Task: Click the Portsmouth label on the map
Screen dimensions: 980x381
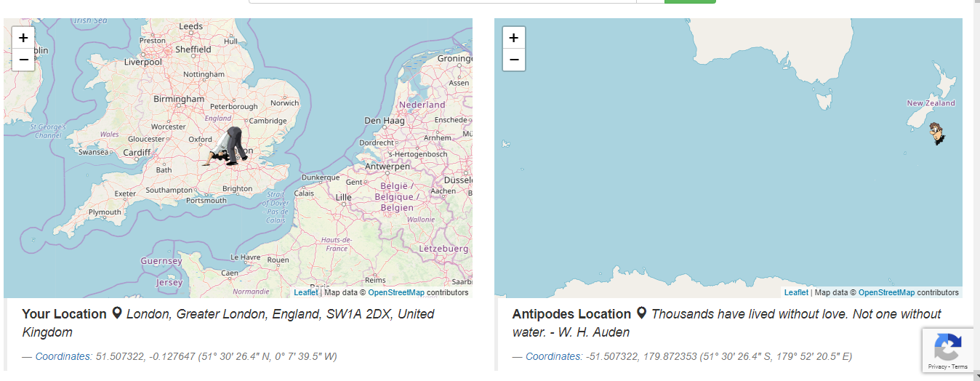Action: [206, 201]
